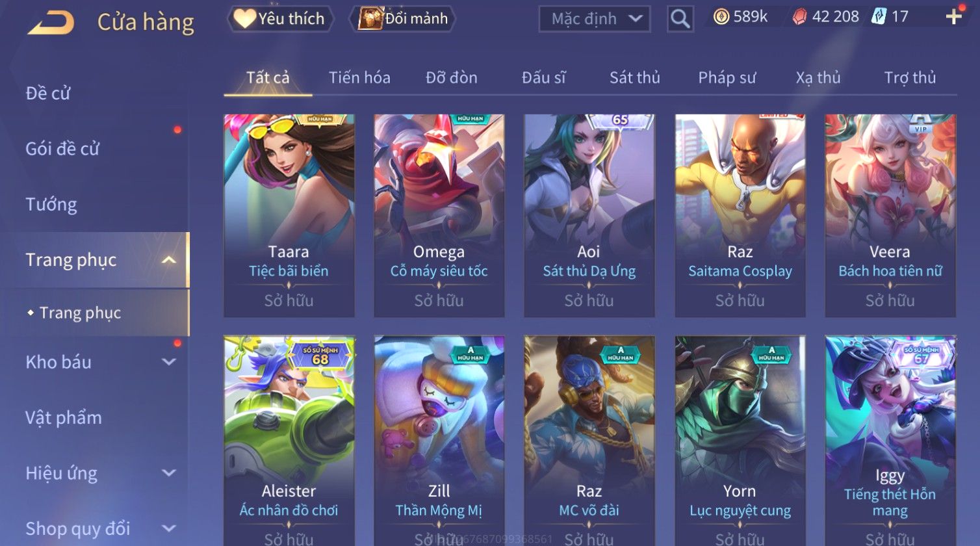Image resolution: width=980 pixels, height=546 pixels.
Task: Switch to the Sát thủ tab
Action: tap(634, 78)
